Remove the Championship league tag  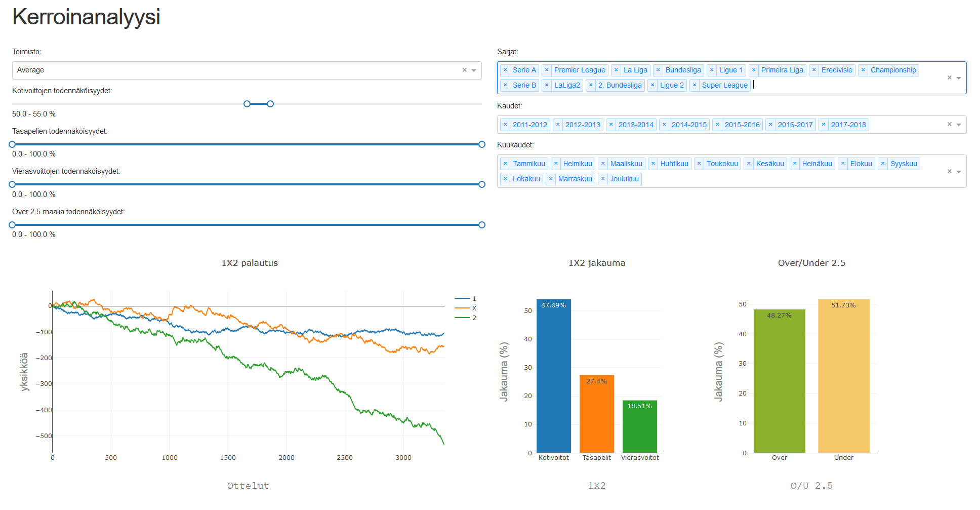point(863,70)
